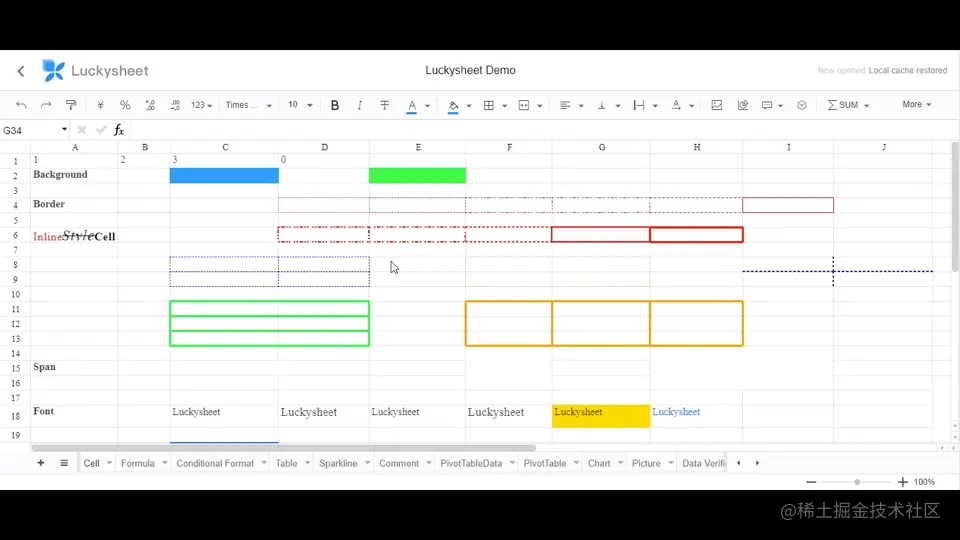This screenshot has height=540, width=960.
Task: Open the Times font family dropdown
Action: 249,105
